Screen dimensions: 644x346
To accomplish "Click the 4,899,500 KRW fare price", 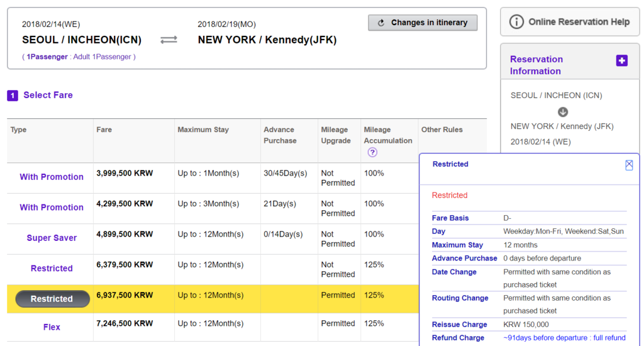I will 125,234.
